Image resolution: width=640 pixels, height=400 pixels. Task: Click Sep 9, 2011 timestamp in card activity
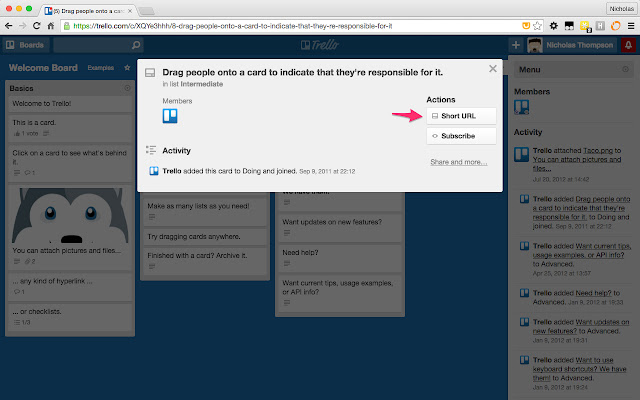[x=327, y=171]
